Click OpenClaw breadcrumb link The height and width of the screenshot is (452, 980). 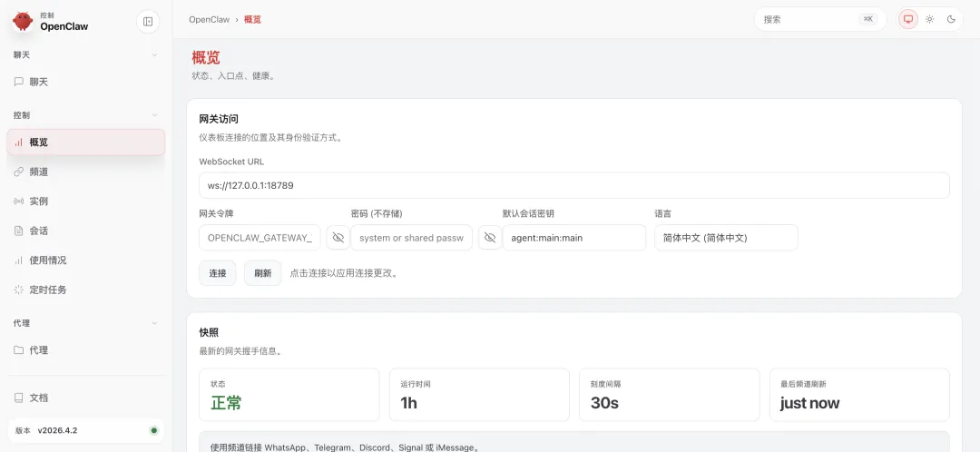[x=210, y=19]
